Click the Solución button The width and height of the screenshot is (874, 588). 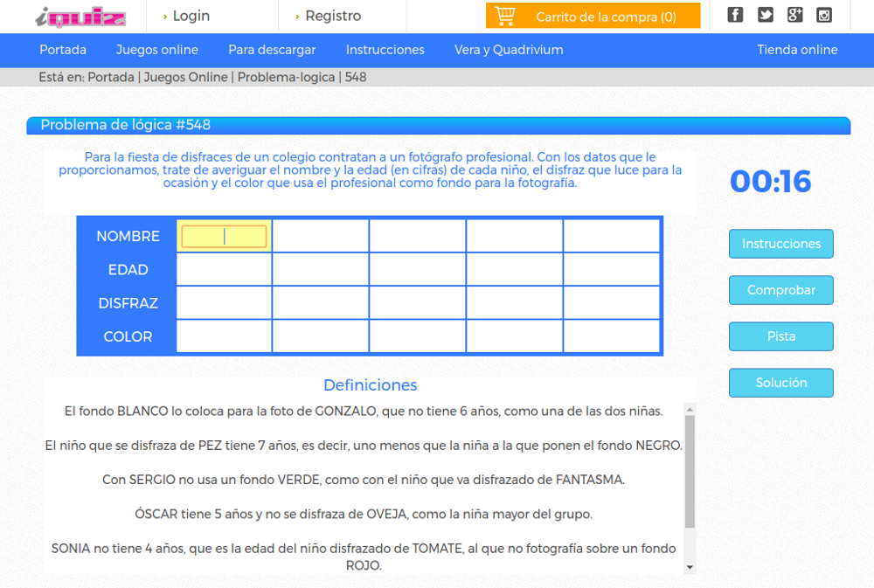pos(780,383)
